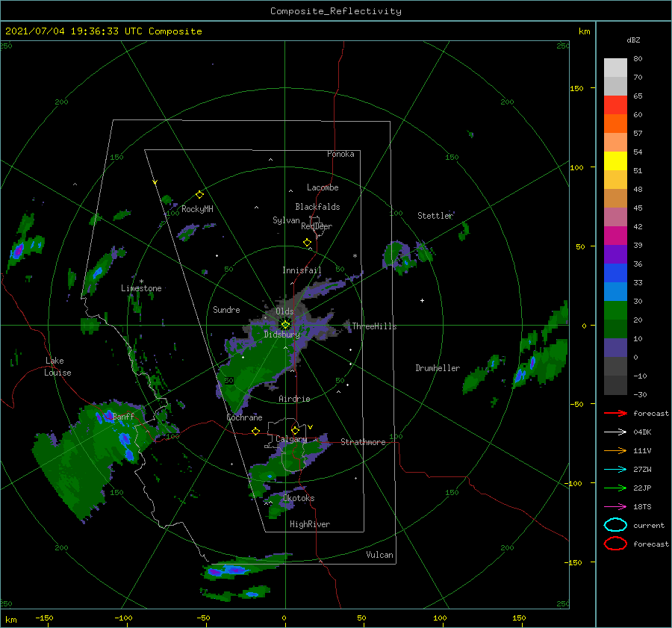Click the Olds label
672x628 pixels.
tap(284, 311)
